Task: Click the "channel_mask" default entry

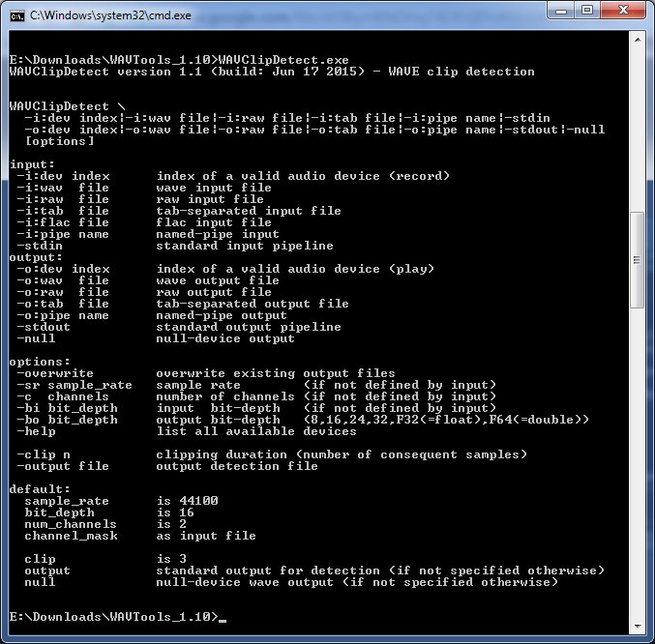Action: click(71, 536)
